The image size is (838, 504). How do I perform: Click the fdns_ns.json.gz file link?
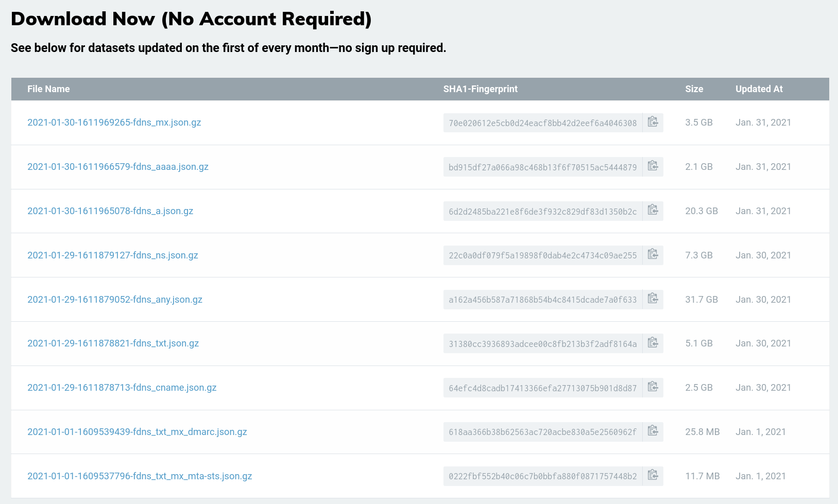pos(112,255)
